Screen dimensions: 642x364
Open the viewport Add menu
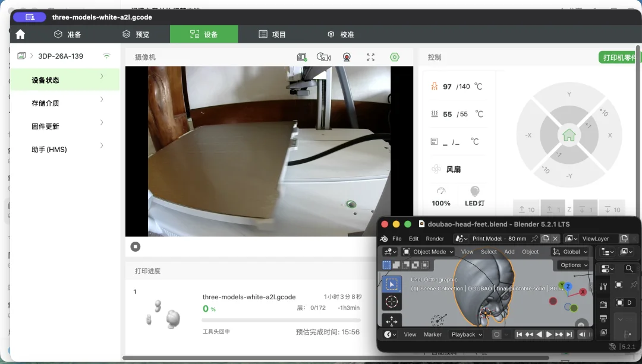pyautogui.click(x=509, y=252)
